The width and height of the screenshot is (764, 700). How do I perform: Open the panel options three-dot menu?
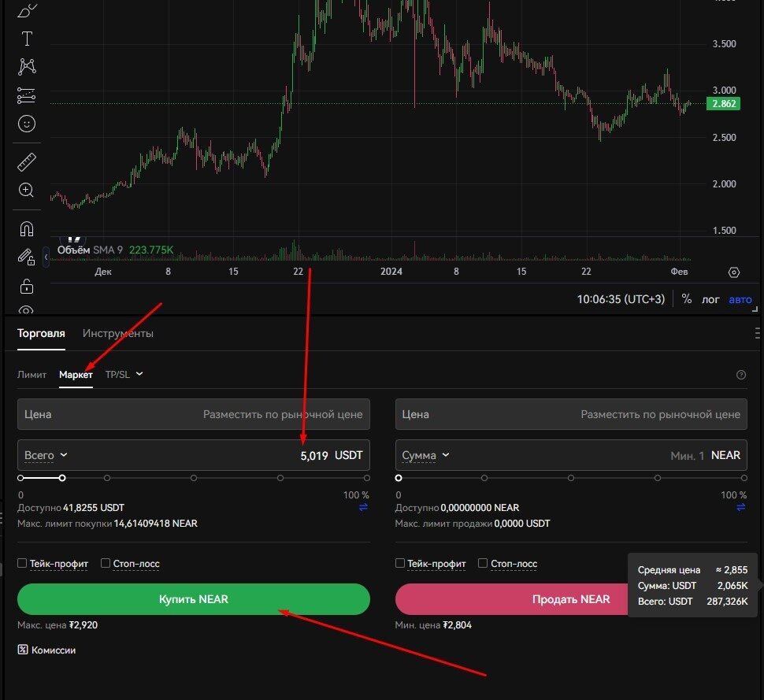(757, 333)
